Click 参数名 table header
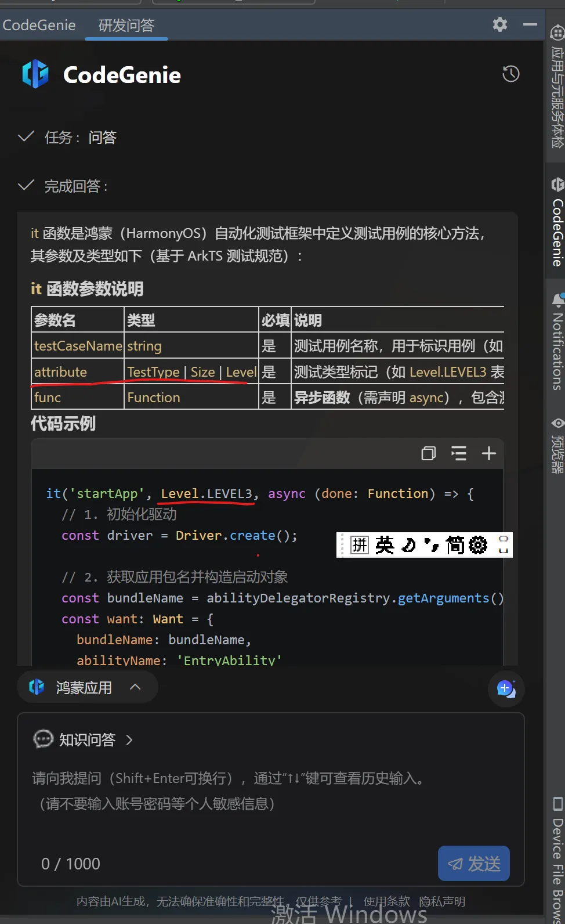The image size is (565, 924). point(78,320)
